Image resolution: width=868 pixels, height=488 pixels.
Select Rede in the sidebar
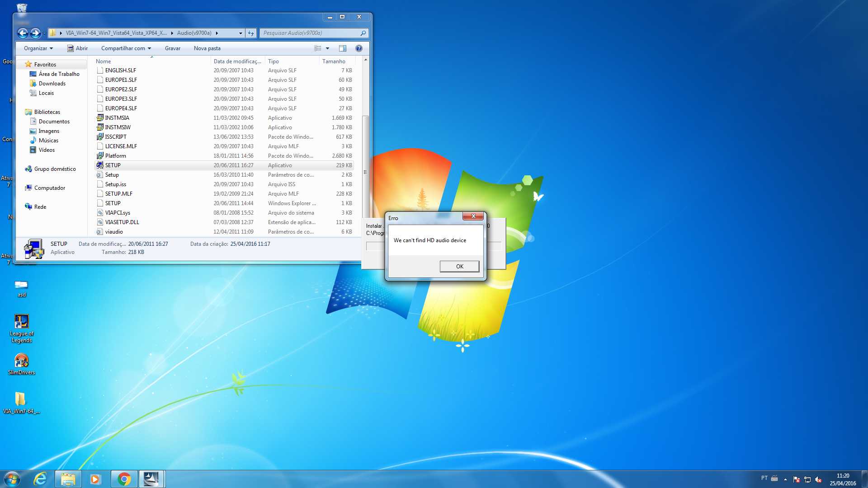tap(40, 207)
